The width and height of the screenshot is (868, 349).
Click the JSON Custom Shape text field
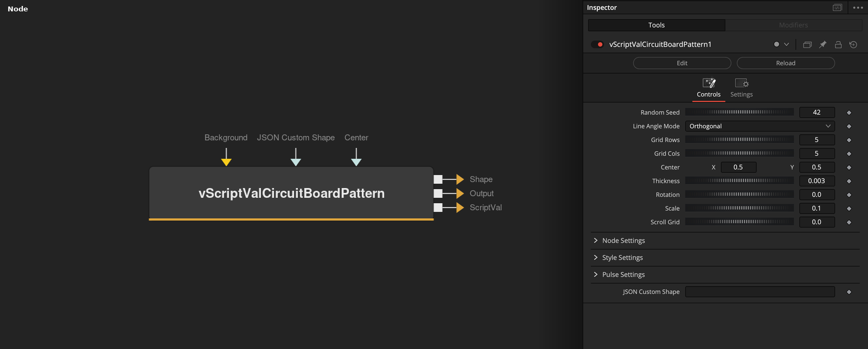pos(760,292)
